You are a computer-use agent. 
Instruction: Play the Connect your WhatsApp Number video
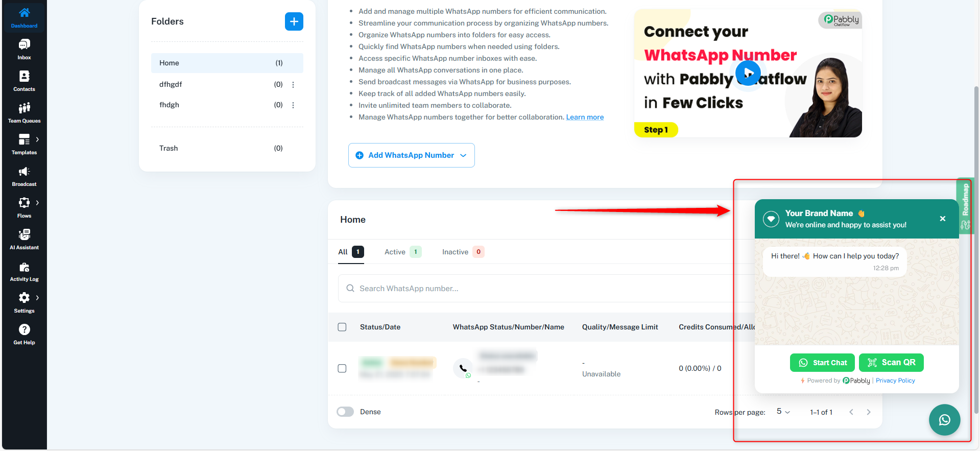[x=748, y=73]
